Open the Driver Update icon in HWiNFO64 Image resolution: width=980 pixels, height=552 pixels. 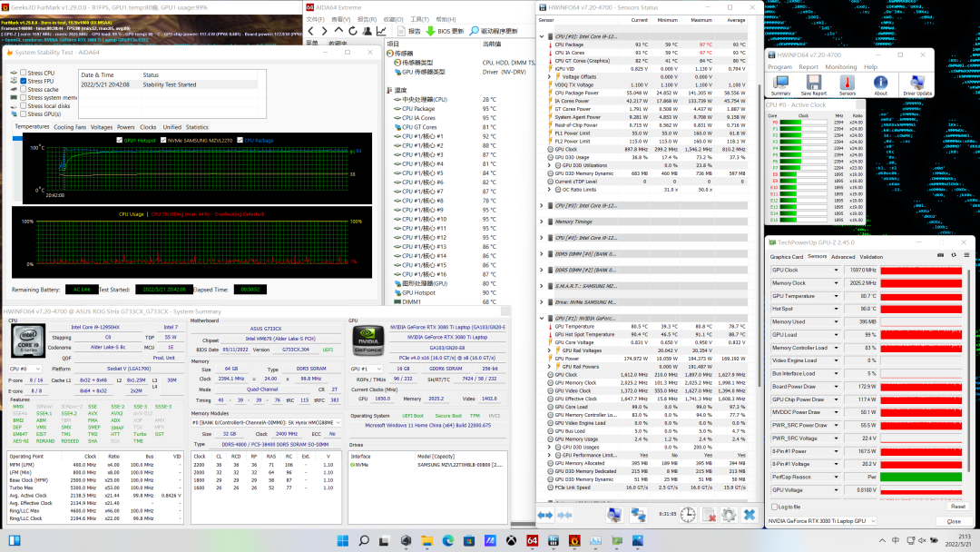[x=917, y=84]
